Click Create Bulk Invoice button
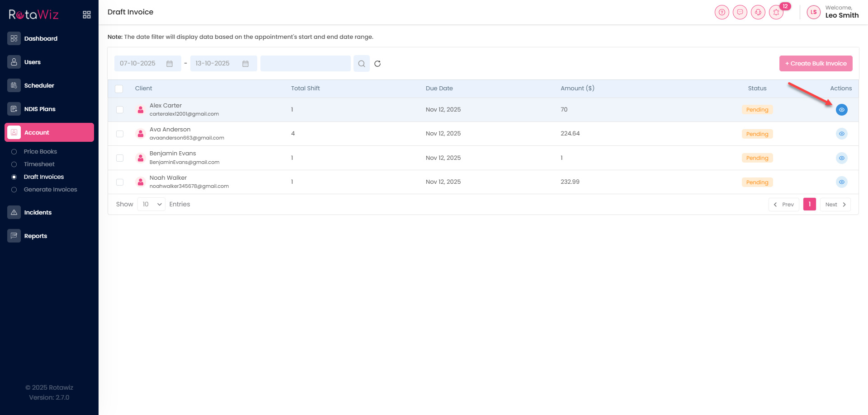The width and height of the screenshot is (868, 415). (816, 64)
